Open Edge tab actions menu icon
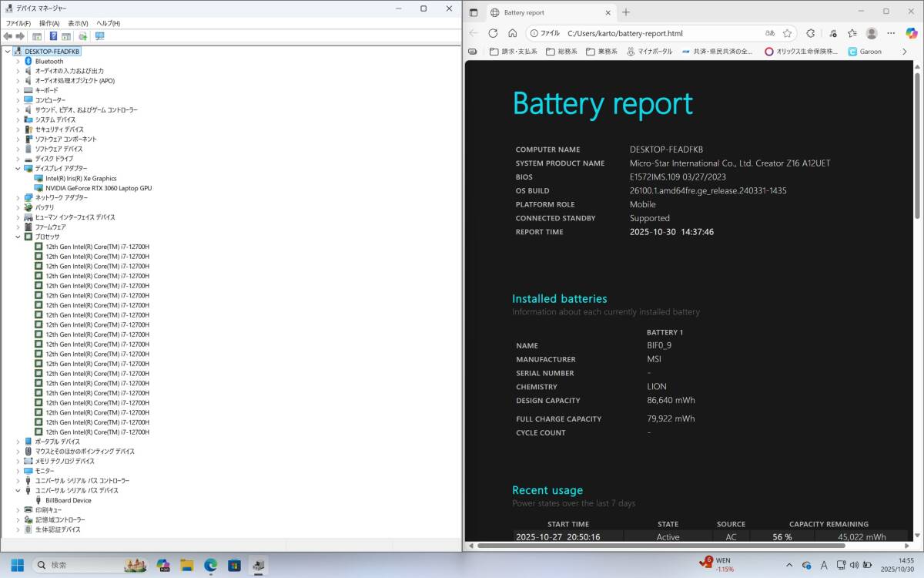 coord(474,12)
